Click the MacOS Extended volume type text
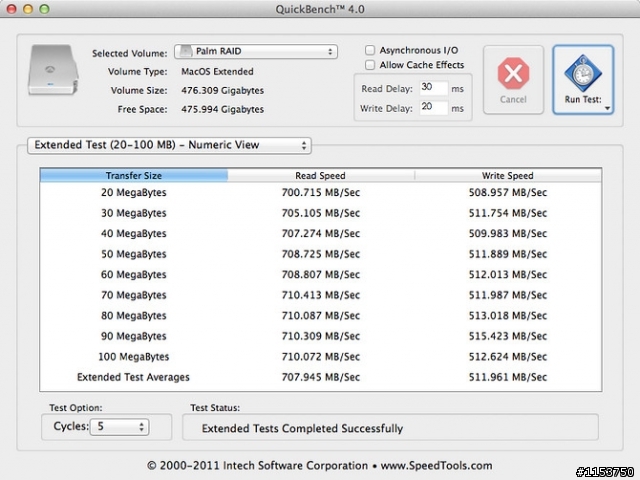Image resolution: width=640 pixels, height=480 pixels. pos(218,71)
